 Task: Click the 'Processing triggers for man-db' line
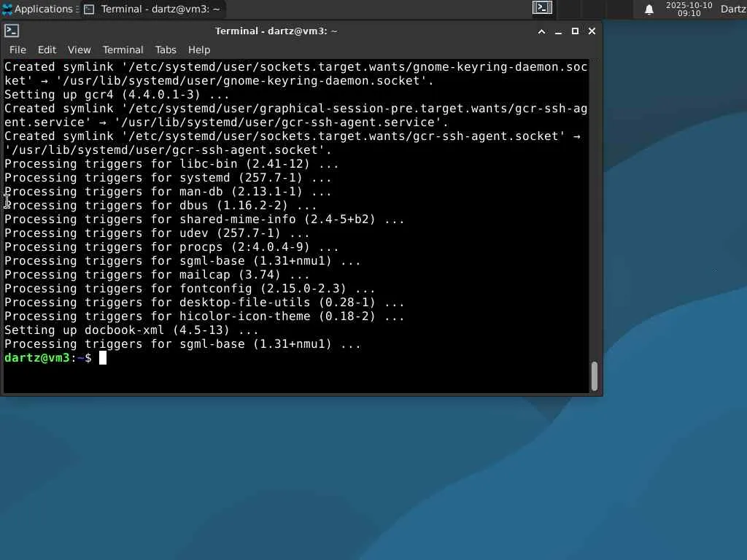[168, 192]
